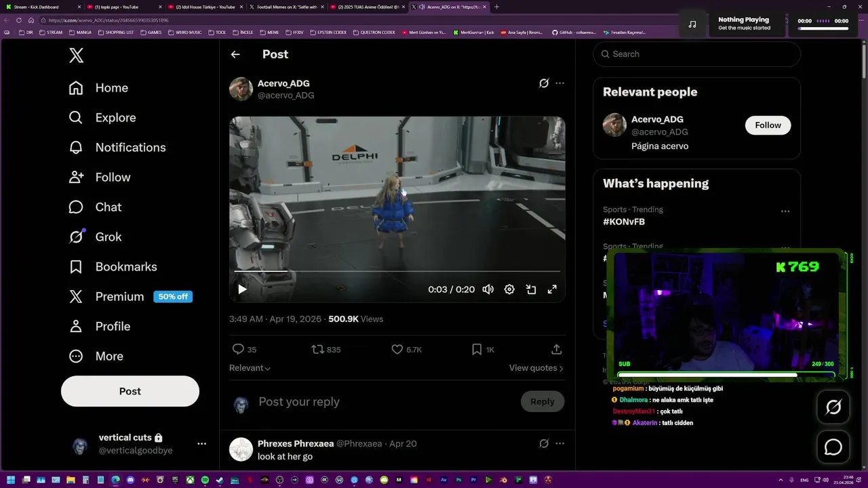This screenshot has width=868, height=488.
Task: Focus the X Search box
Action: 697,54
